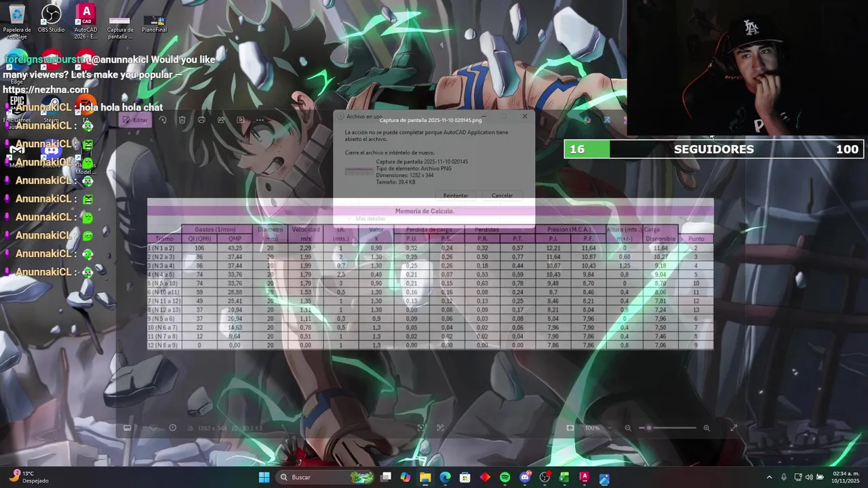Open Copilot from the taskbar
The width and height of the screenshot is (868, 488).
coord(406,477)
